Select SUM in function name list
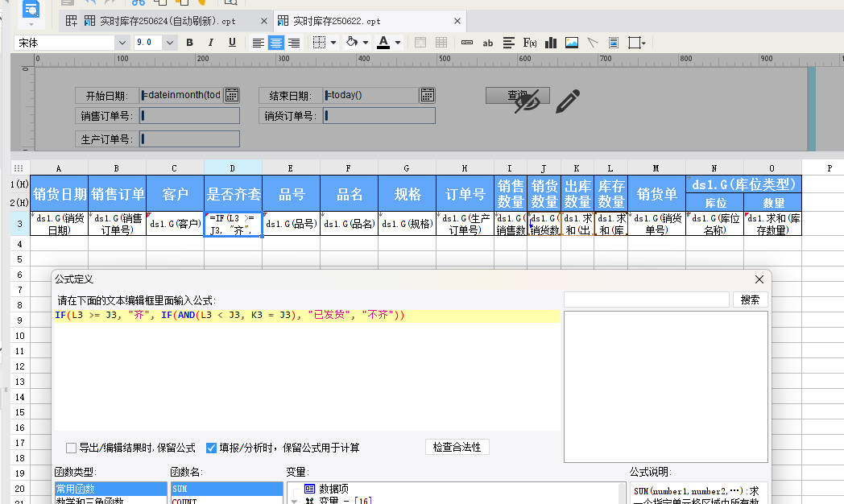 coord(226,489)
